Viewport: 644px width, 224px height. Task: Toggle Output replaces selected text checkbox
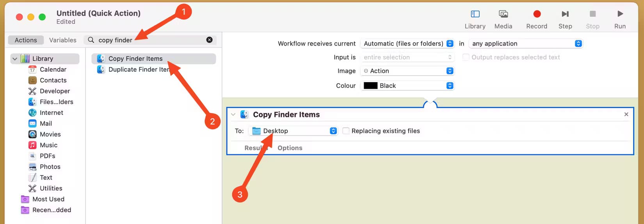click(466, 57)
